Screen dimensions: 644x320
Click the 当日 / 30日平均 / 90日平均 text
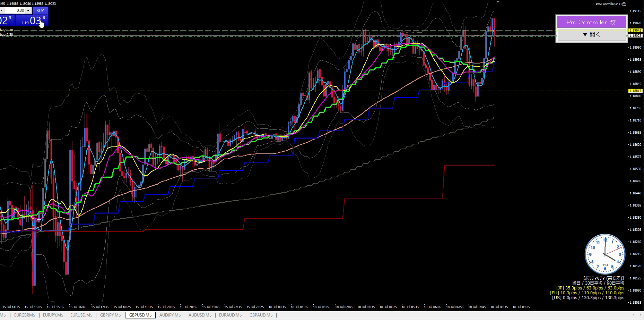pyautogui.click(x=598, y=283)
